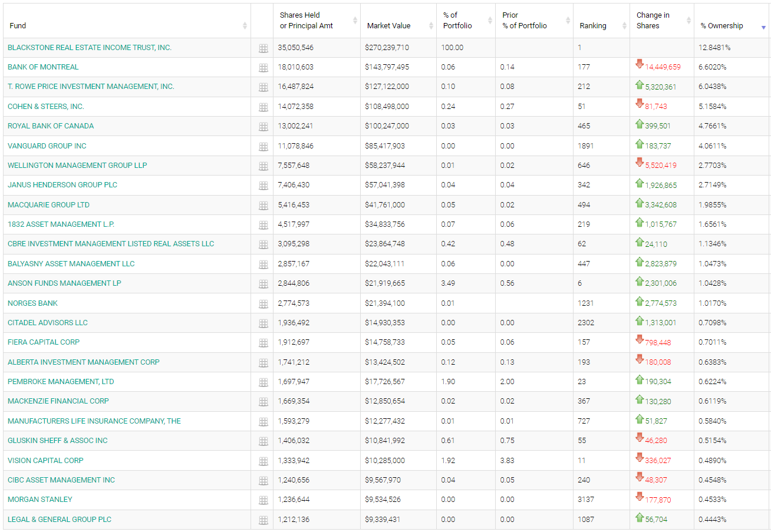This screenshot has height=532, width=771.
Task: Open grid icon for Vision Capital row
Action: tap(263, 461)
